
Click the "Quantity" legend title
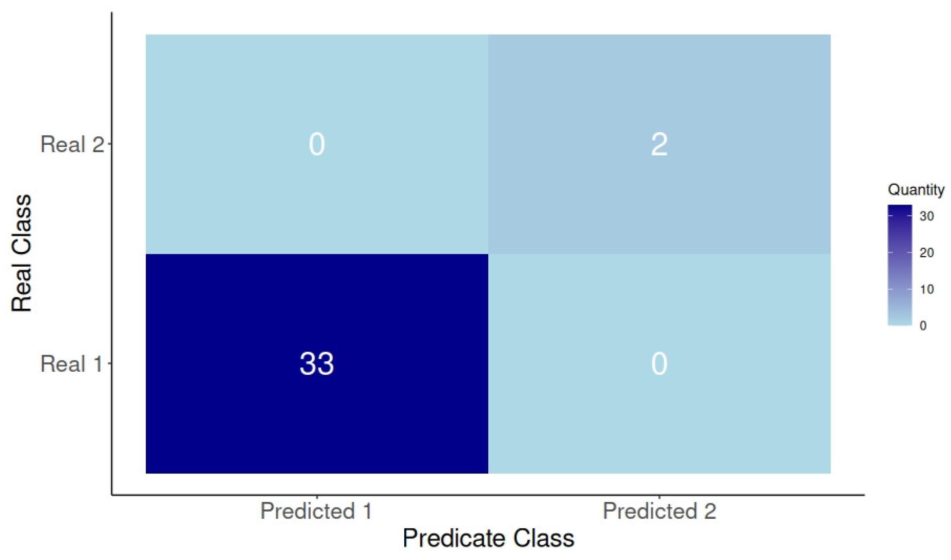coord(916,190)
